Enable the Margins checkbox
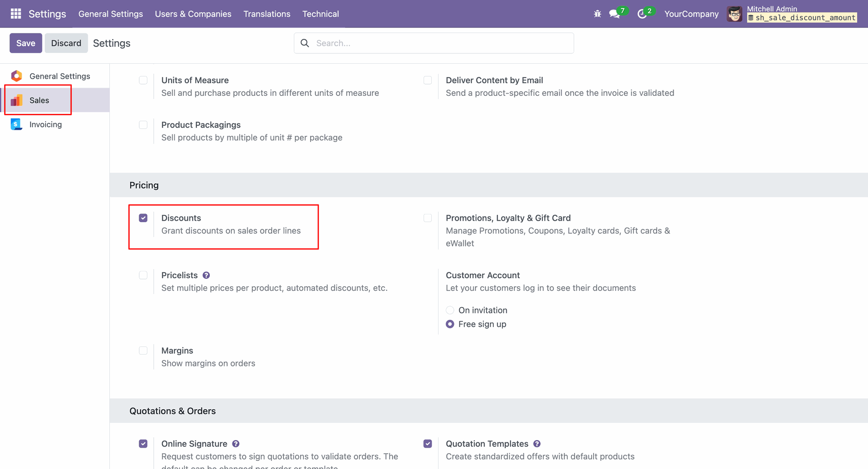868x469 pixels. (x=143, y=351)
